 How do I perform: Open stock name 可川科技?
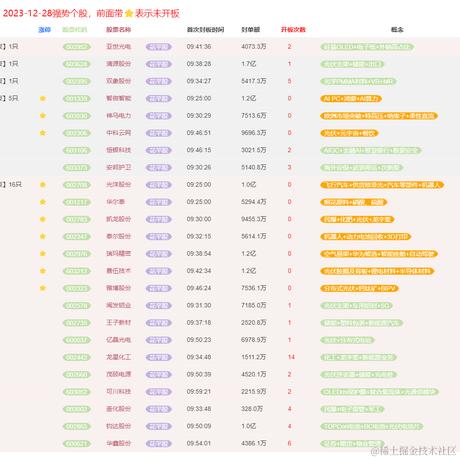click(x=118, y=392)
